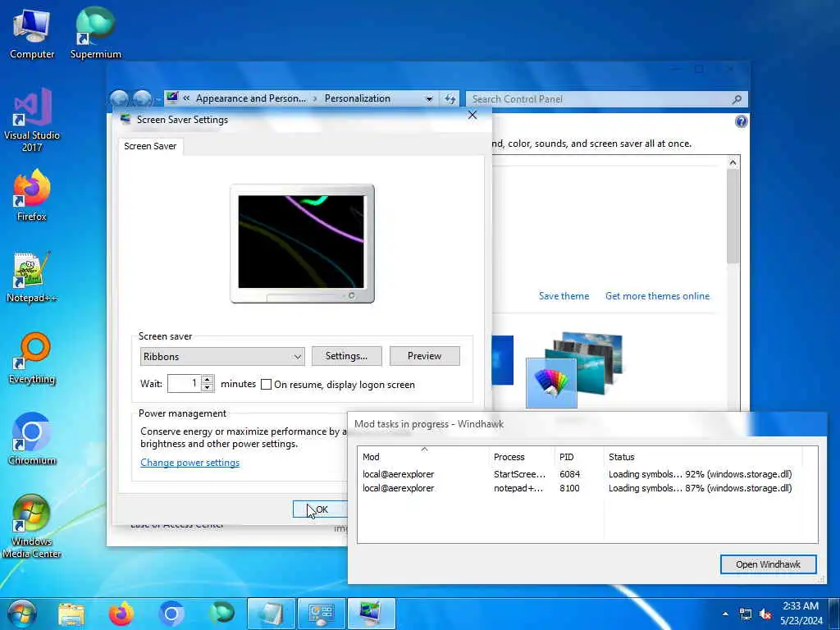Open Get more themes online link
This screenshot has width=840, height=630.
pyautogui.click(x=657, y=295)
